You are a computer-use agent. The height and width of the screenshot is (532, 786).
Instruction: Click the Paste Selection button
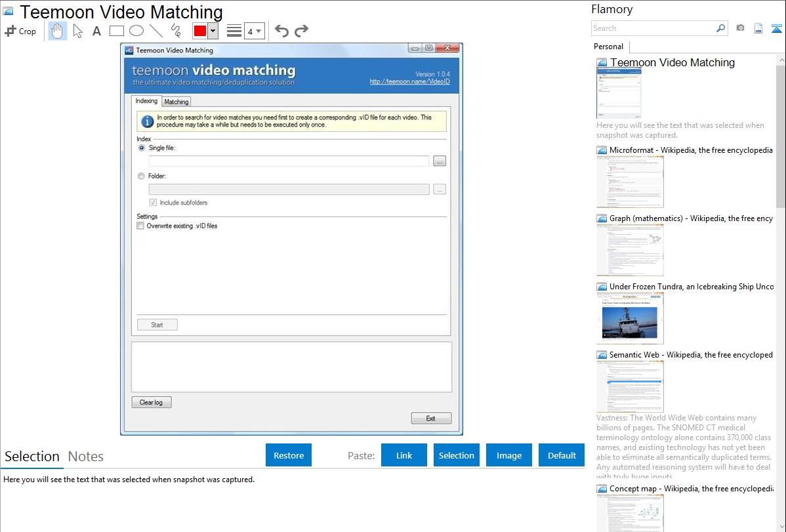point(456,455)
